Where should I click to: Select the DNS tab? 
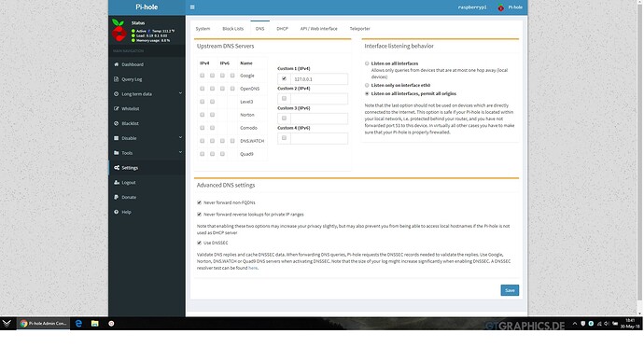click(260, 29)
